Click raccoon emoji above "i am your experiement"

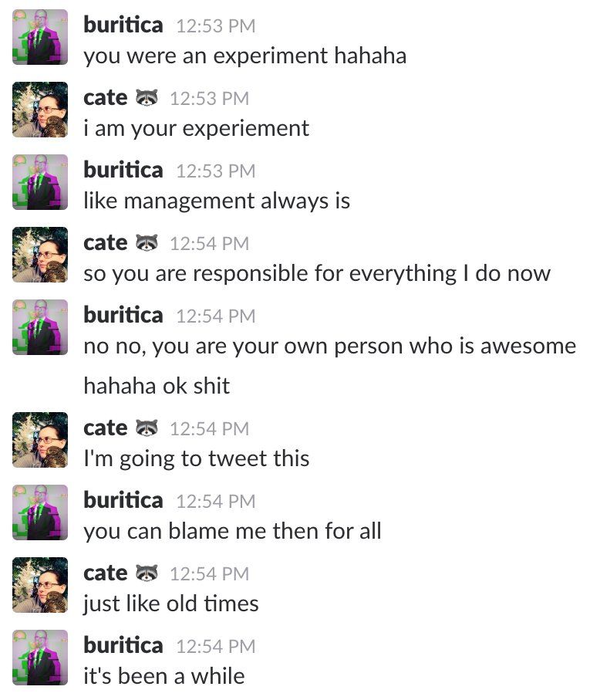[147, 98]
